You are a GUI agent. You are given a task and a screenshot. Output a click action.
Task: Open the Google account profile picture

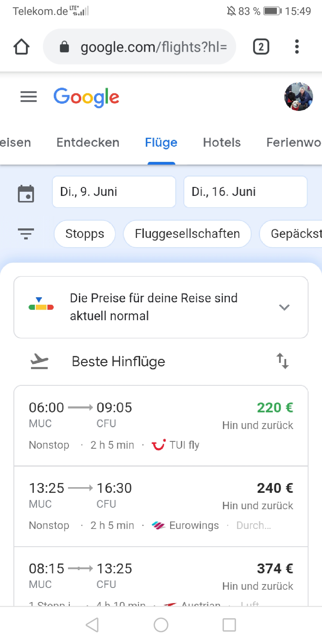pyautogui.click(x=298, y=97)
